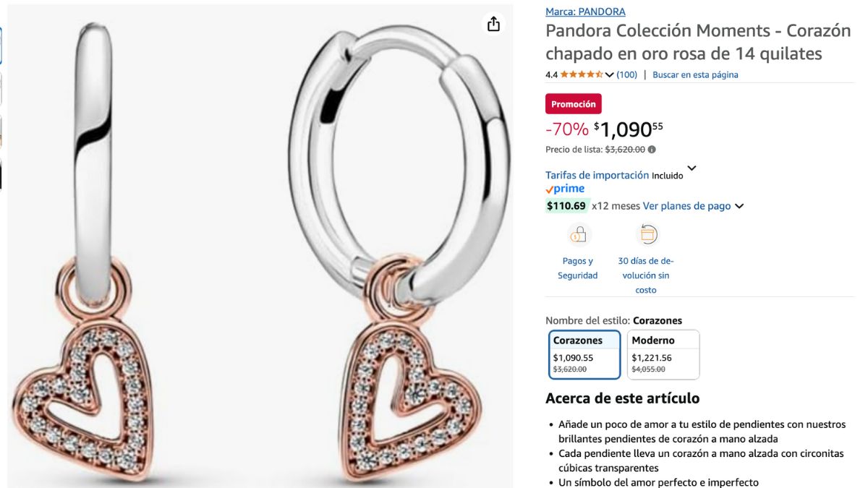Click the 30-day return box icon
Viewport: 868px width, 488px height.
point(647,235)
